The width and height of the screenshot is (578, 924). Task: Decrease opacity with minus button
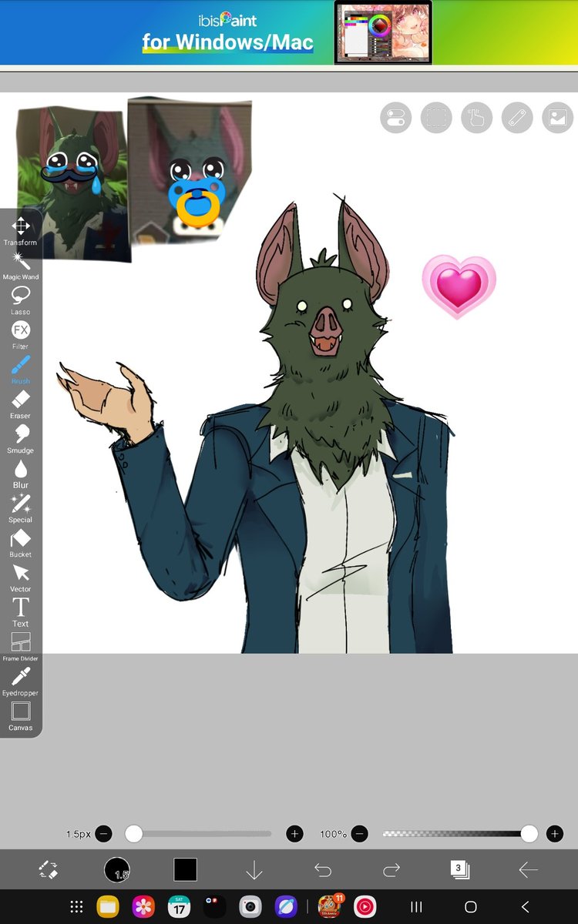[x=360, y=833]
